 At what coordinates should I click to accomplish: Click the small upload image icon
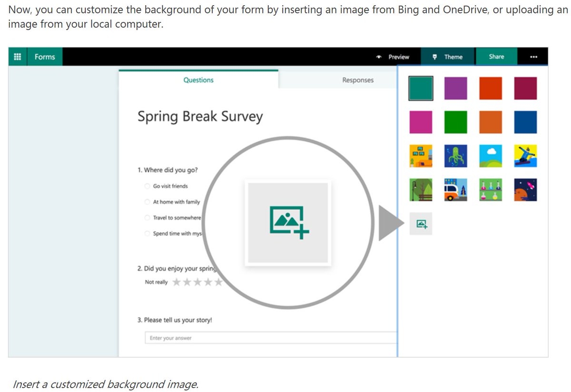pos(421,224)
